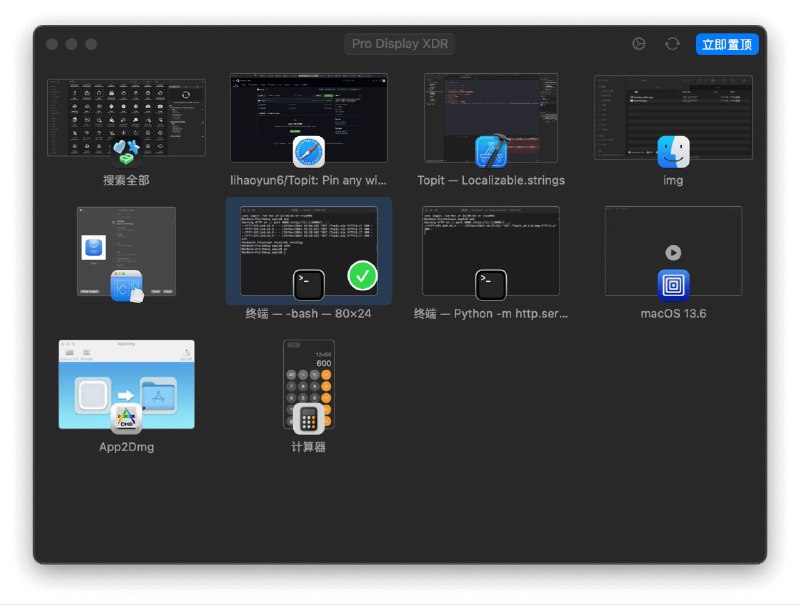Click the Terminal icon on the bash window
Screen dimensions: 800x605
pyautogui.click(x=308, y=285)
